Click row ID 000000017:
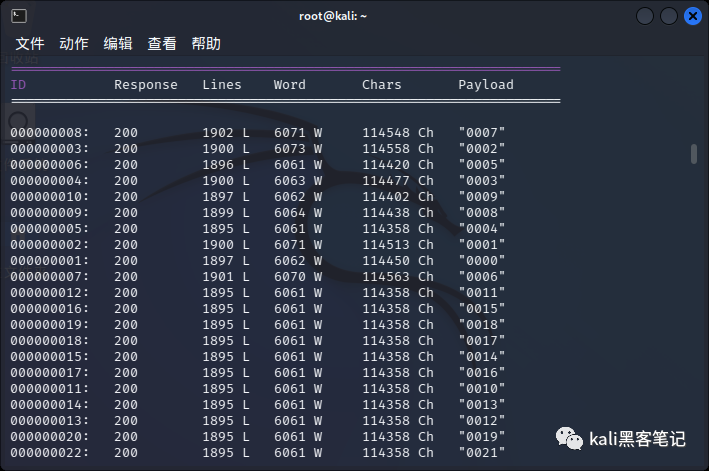709x471 pixels. click(50, 372)
